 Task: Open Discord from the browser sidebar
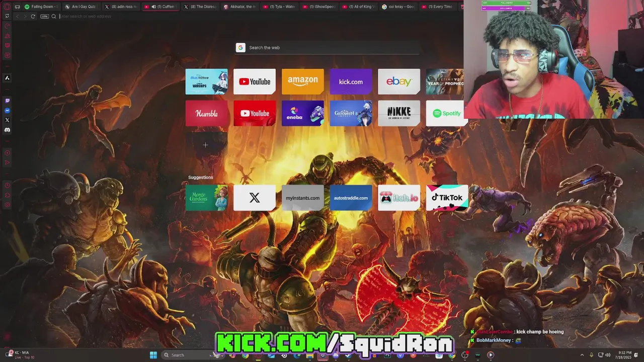[x=7, y=130]
